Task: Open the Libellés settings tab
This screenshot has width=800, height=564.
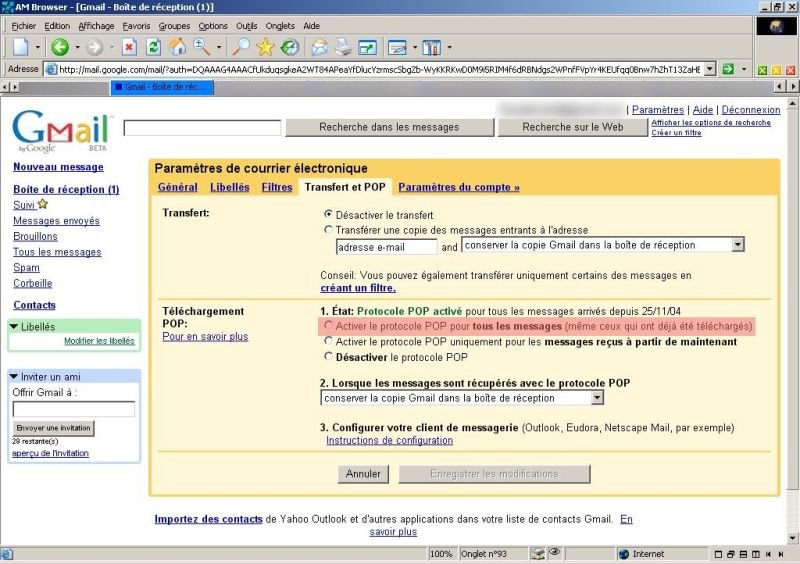Action: (230, 187)
